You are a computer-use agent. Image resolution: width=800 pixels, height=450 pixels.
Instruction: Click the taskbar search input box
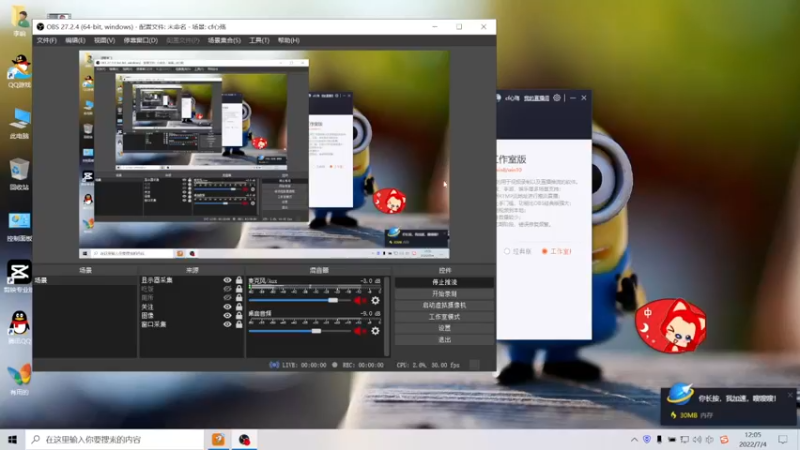coord(115,439)
